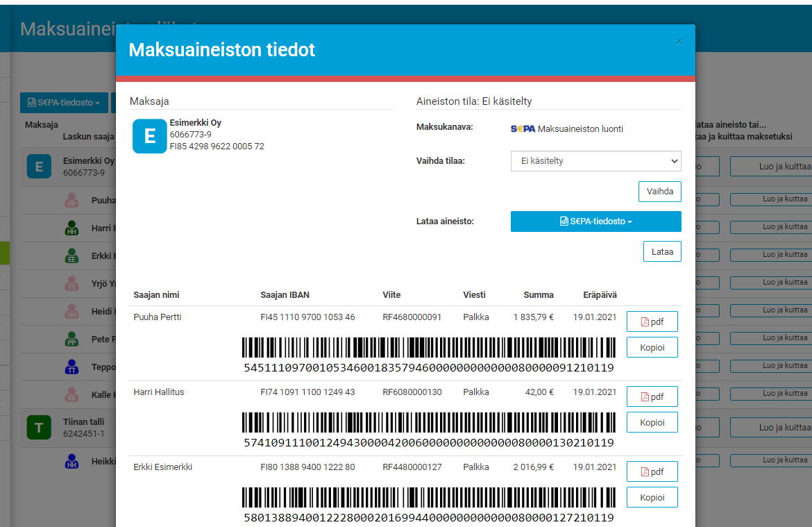Expand the SEPA-tiedosto dropdown in dialog
The height and width of the screenshot is (527, 812).
click(x=595, y=221)
